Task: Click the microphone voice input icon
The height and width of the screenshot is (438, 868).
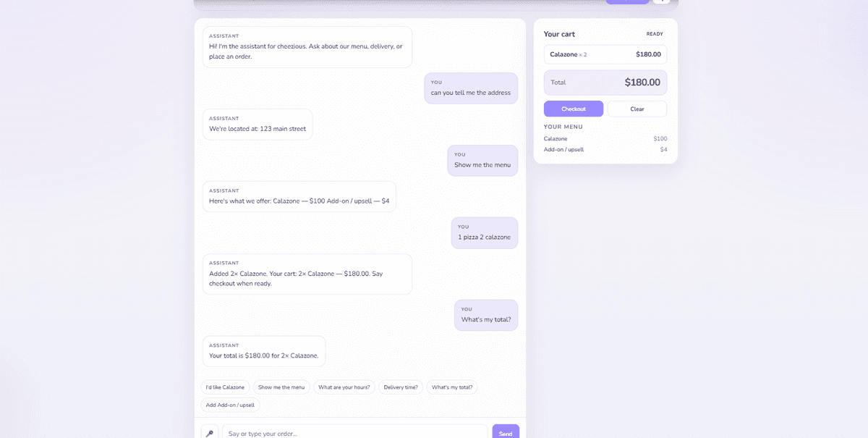Action: click(210, 433)
